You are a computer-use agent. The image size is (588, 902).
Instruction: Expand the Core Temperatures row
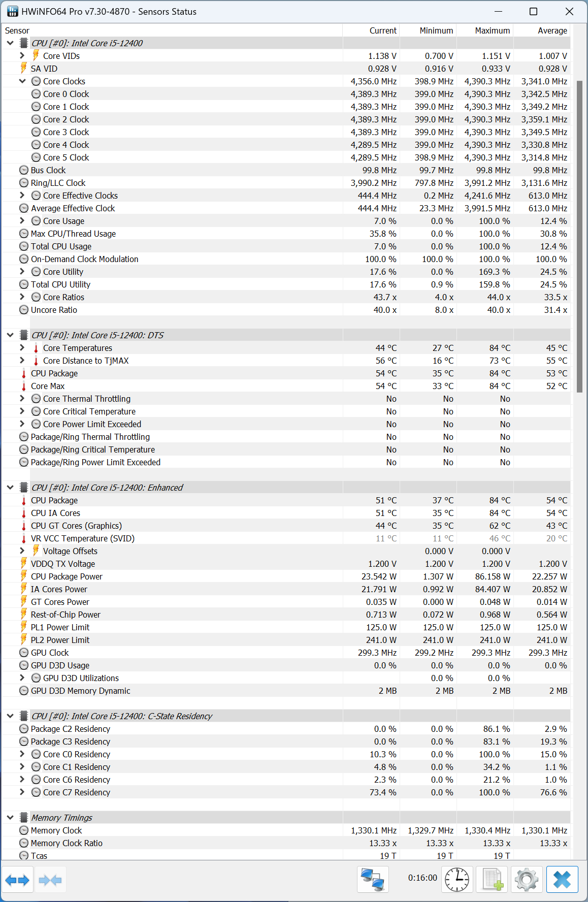(x=22, y=347)
